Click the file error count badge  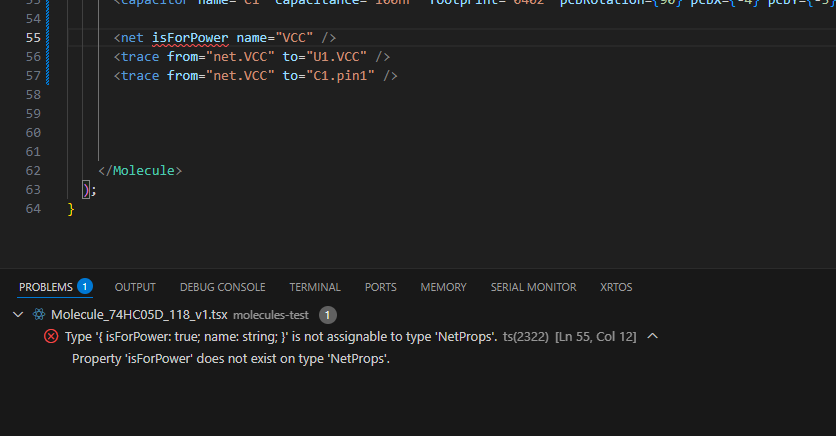(327, 314)
